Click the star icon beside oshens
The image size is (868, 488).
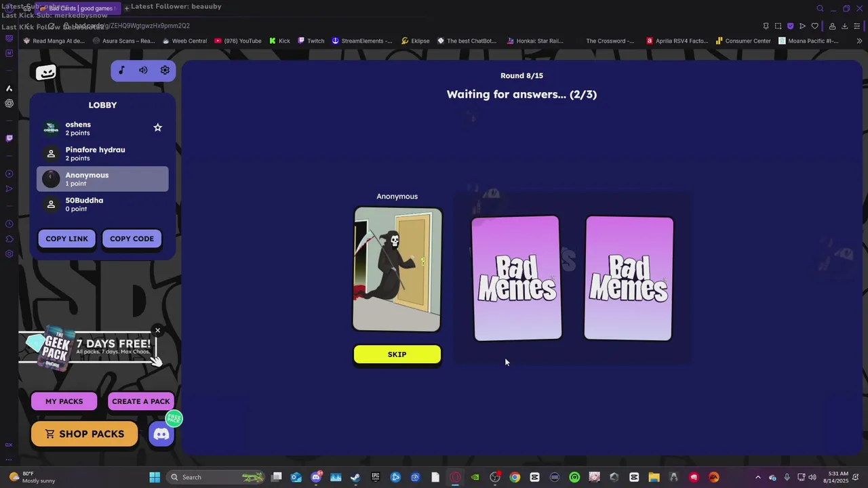click(157, 127)
